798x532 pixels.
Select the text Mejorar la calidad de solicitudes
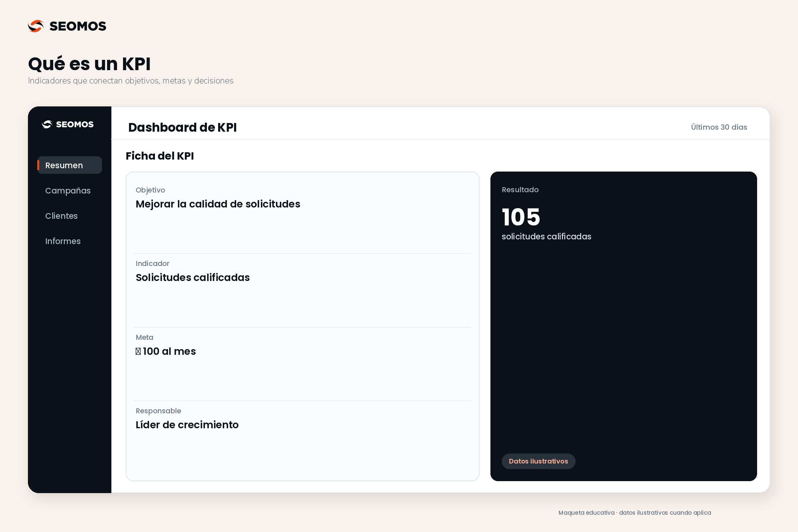pos(218,204)
